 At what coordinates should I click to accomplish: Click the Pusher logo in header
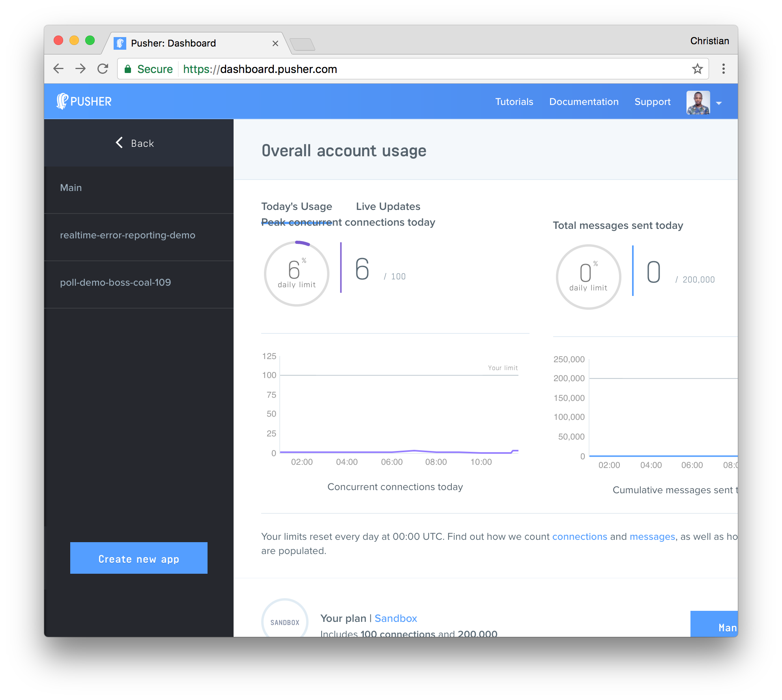point(84,101)
